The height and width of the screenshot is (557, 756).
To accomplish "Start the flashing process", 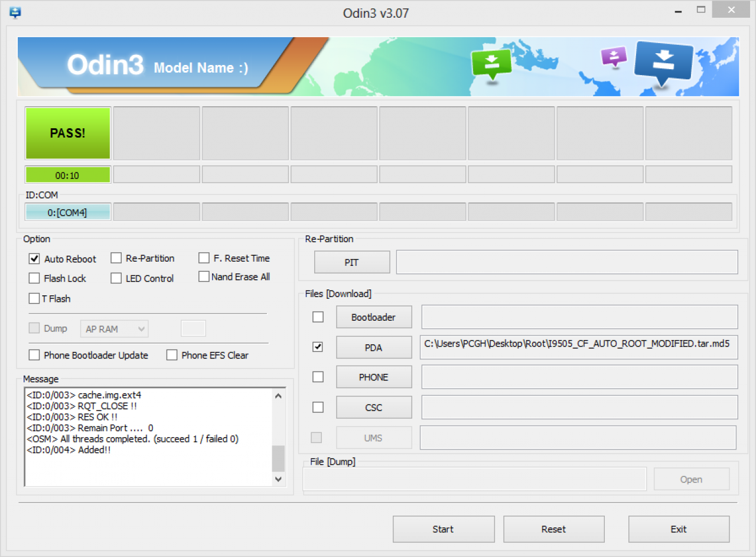I will point(444,529).
